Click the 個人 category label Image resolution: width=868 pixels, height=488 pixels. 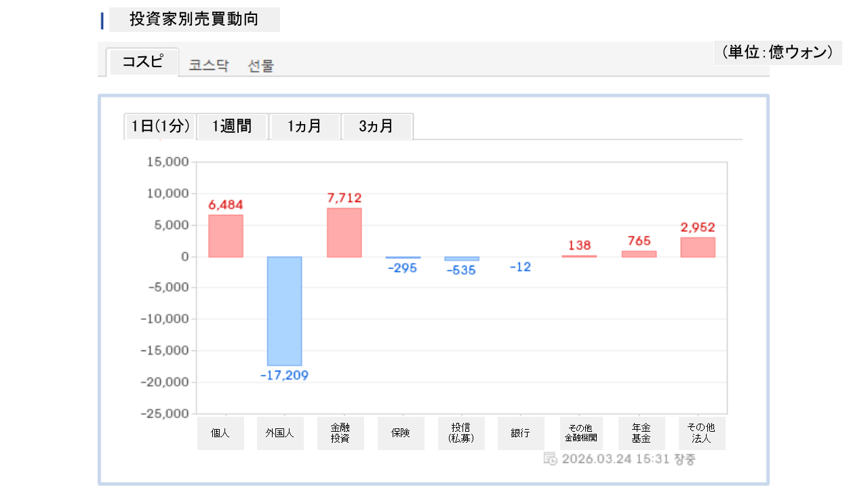click(x=220, y=433)
